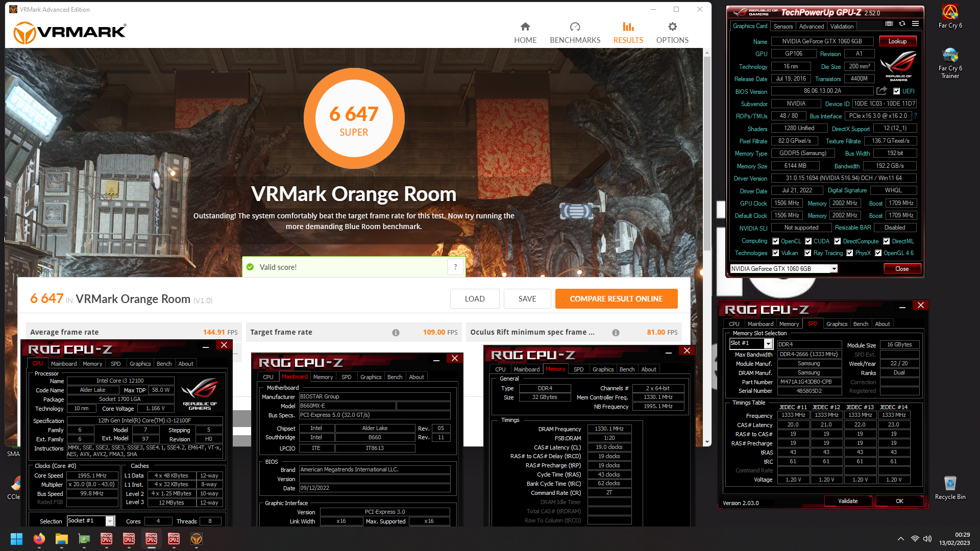Click the VRMark scrollbar up arrow
The width and height of the screenshot is (980, 551).
click(707, 53)
